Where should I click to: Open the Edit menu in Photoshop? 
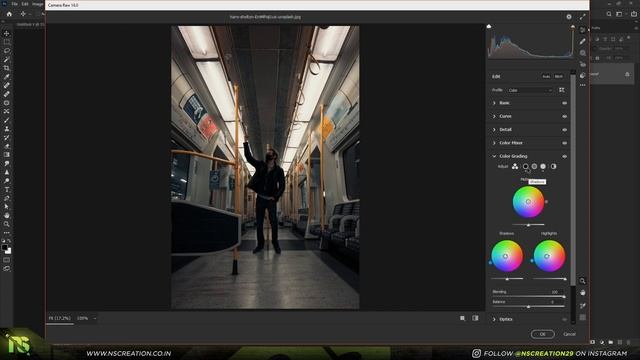click(25, 4)
